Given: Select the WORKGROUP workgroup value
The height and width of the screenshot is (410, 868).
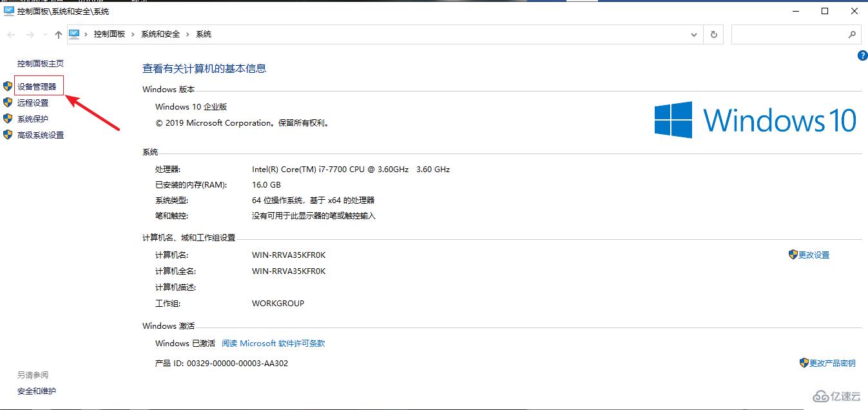Looking at the screenshot, I should 278,304.
